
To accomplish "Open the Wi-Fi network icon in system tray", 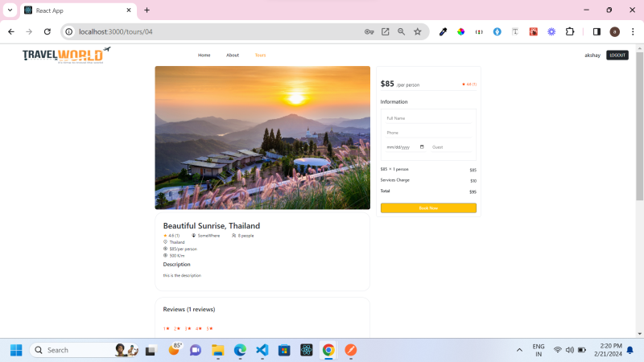I will pyautogui.click(x=557, y=350).
